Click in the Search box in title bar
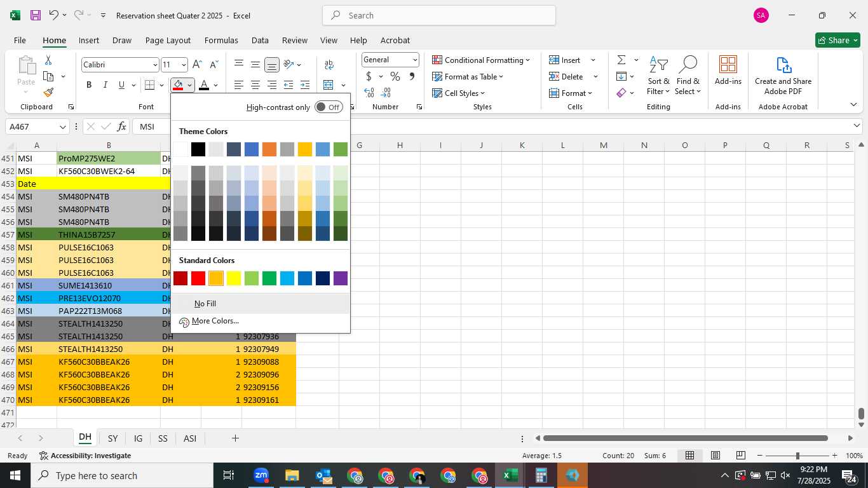 coord(439,15)
